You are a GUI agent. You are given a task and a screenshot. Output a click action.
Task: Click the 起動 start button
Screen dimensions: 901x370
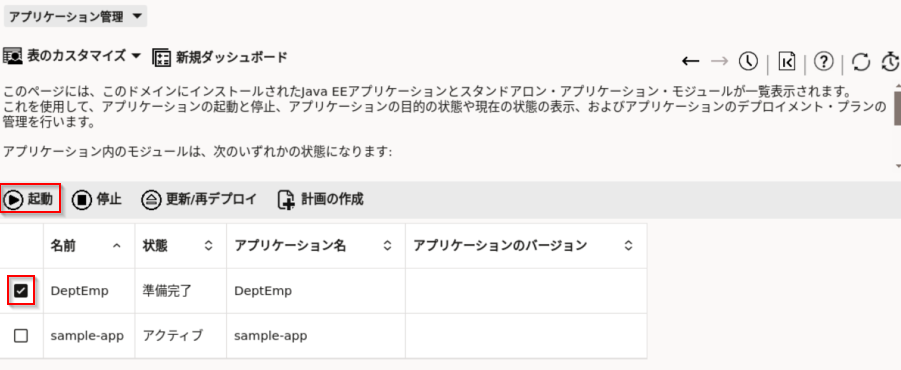(x=29, y=199)
